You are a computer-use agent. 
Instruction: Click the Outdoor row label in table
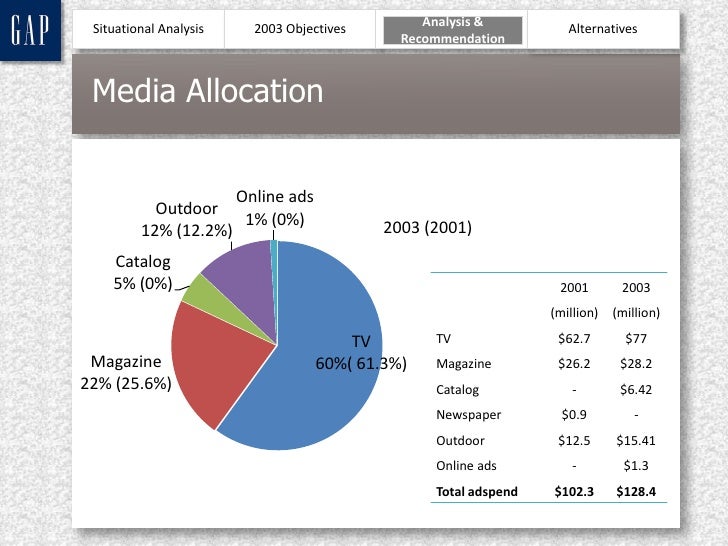460,440
